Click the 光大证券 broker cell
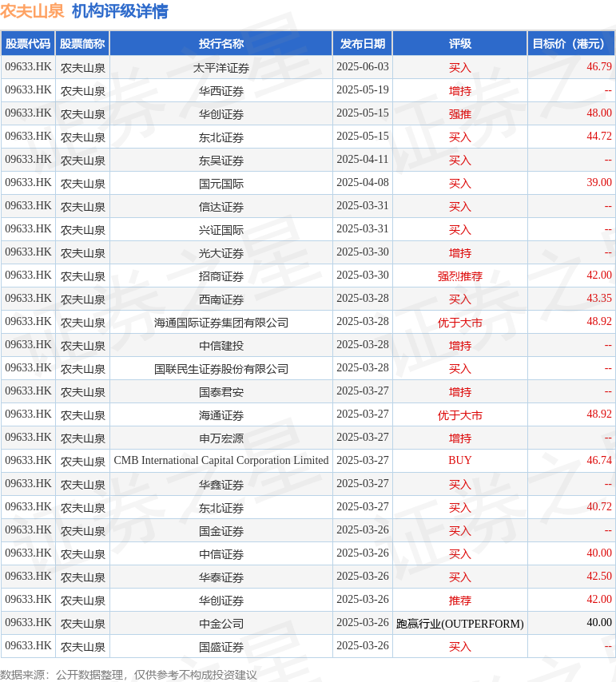The image size is (616, 682). click(x=221, y=253)
